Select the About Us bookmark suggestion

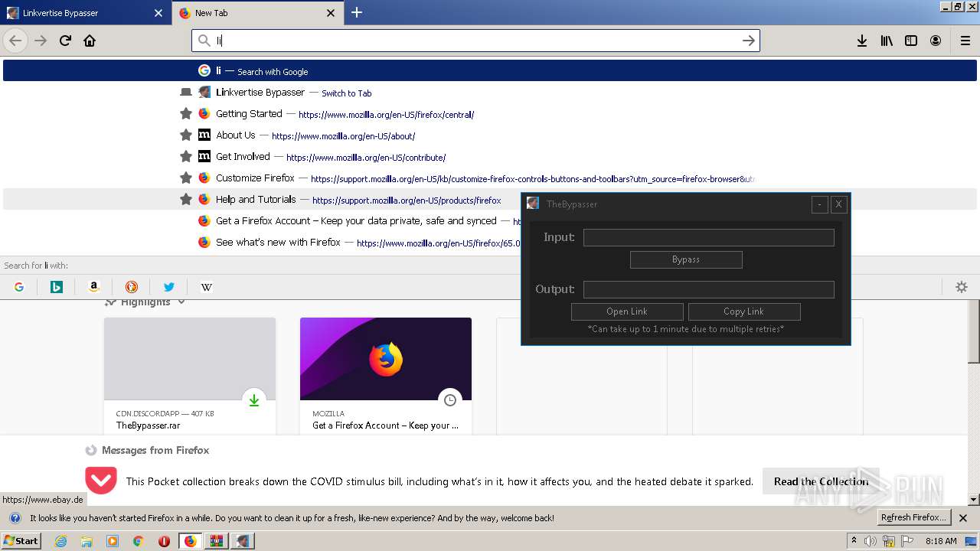(490, 135)
